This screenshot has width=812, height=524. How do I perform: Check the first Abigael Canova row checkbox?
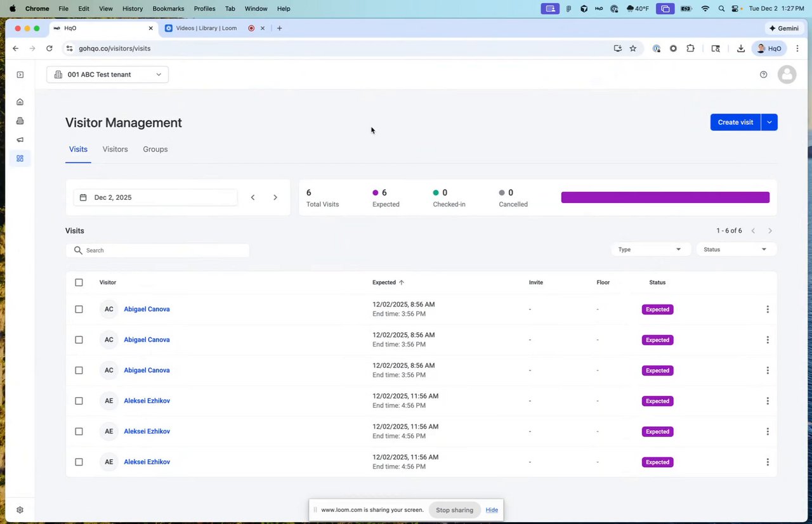(x=79, y=310)
